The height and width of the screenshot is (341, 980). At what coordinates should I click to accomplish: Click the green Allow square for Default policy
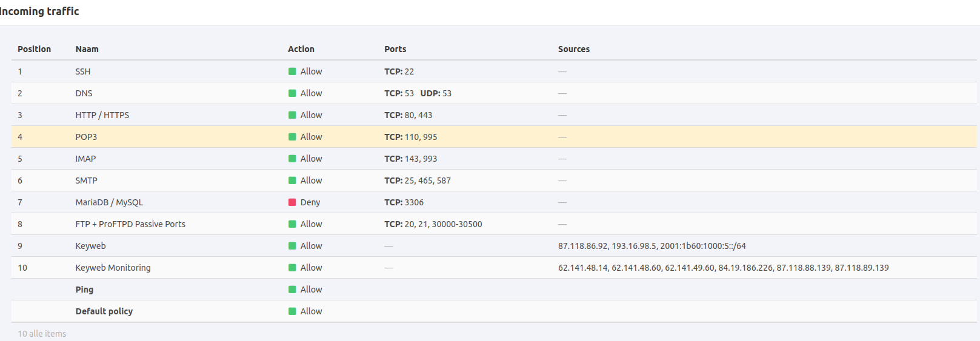[x=292, y=311]
